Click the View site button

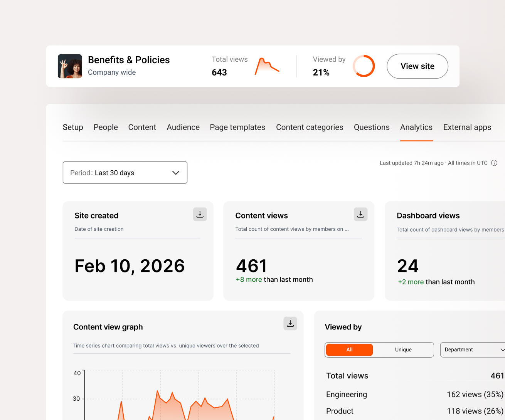[417, 66]
